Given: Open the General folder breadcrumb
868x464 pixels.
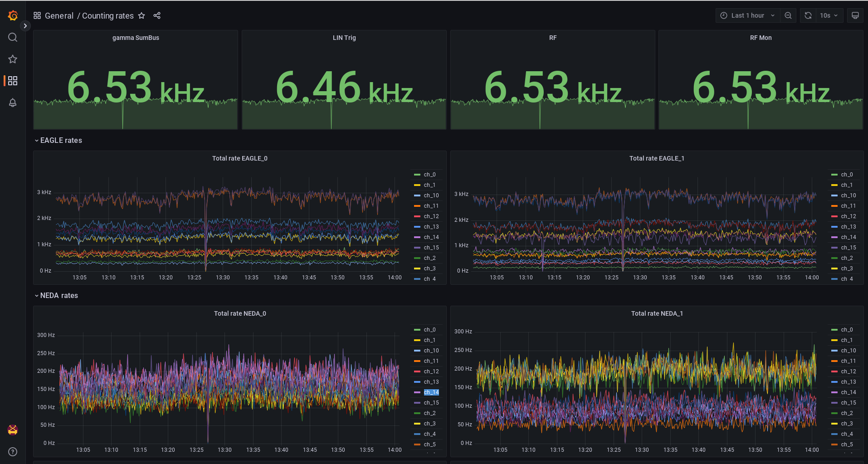Looking at the screenshot, I should click(x=59, y=15).
